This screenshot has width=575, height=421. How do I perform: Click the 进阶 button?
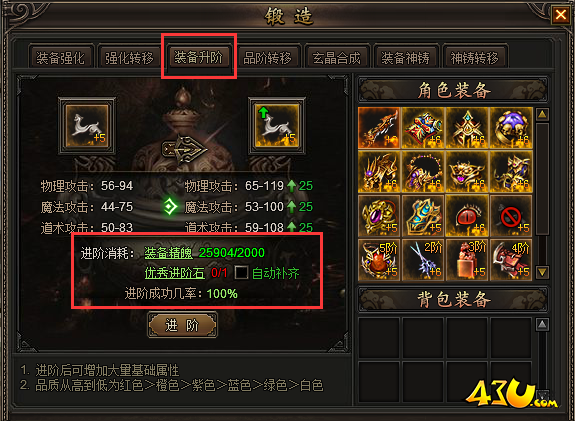(182, 325)
